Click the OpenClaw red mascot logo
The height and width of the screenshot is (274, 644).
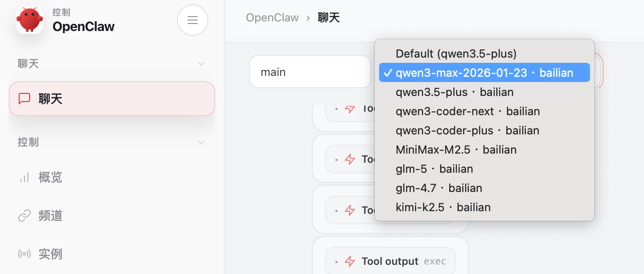coord(30,20)
